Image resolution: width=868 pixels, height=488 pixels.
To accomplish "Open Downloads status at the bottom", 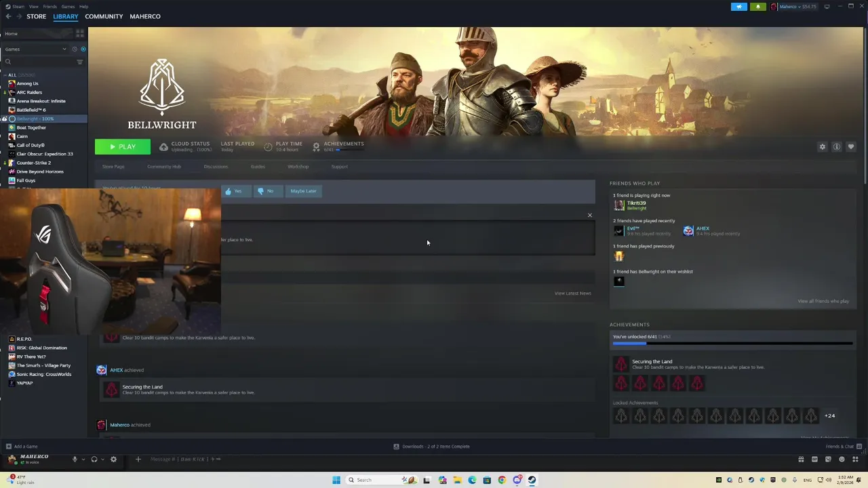I will click(431, 446).
